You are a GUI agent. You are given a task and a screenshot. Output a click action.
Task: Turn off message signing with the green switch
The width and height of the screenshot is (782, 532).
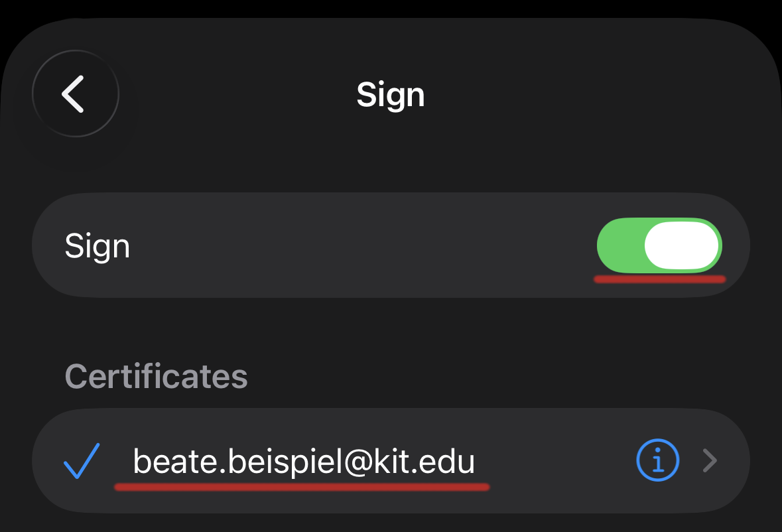[x=659, y=246]
